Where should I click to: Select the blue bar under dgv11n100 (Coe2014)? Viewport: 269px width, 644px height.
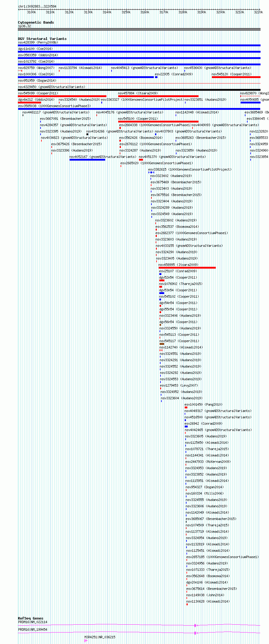139,52
